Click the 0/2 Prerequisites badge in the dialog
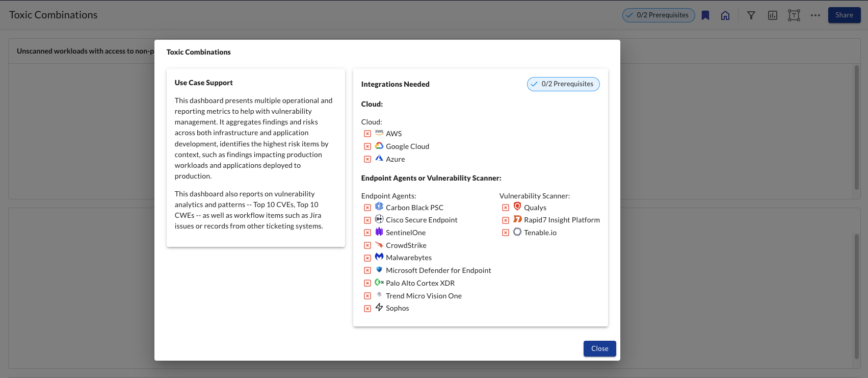Image resolution: width=868 pixels, height=378 pixels. coord(563,84)
